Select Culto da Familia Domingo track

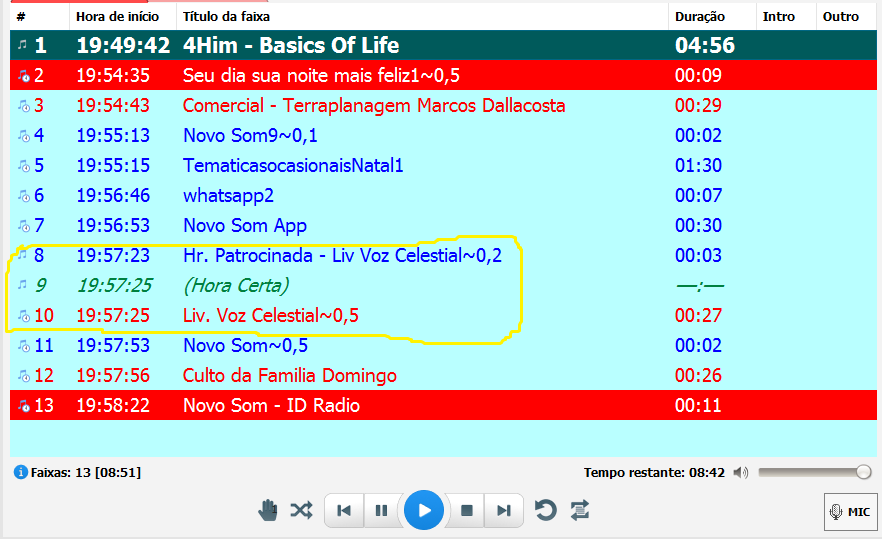(443, 375)
